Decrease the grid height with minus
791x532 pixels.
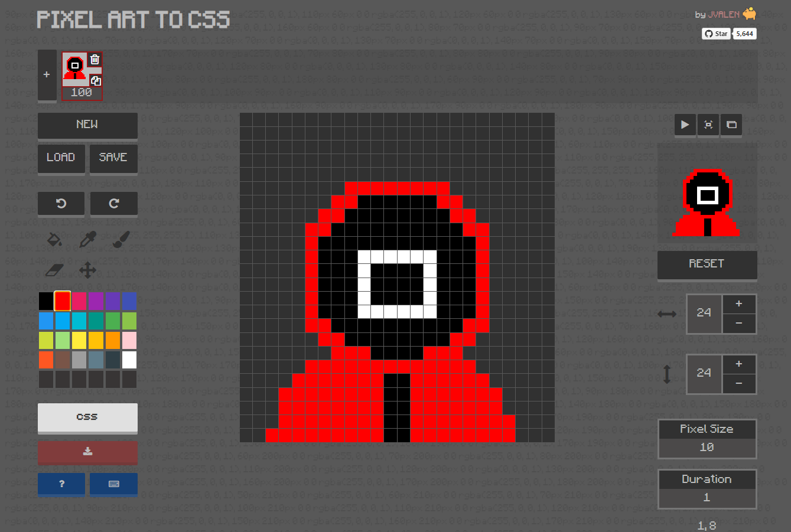pyautogui.click(x=739, y=384)
